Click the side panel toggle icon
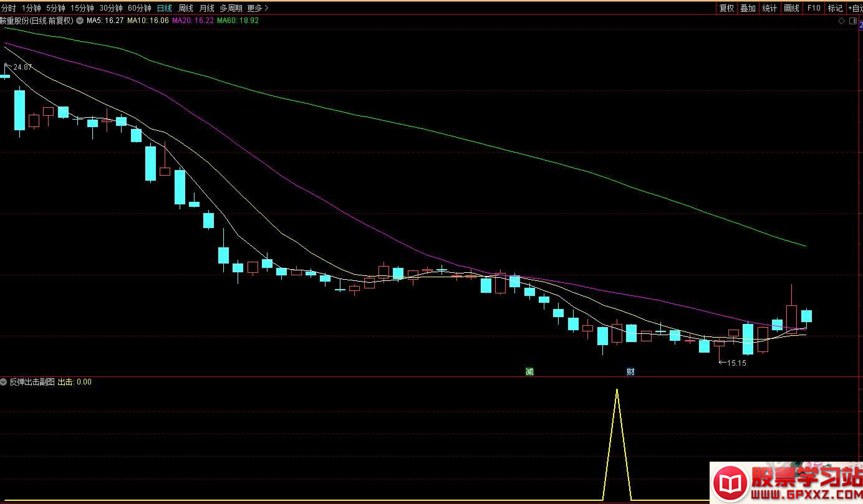Screen dimensions: 863x504 [x=853, y=21]
